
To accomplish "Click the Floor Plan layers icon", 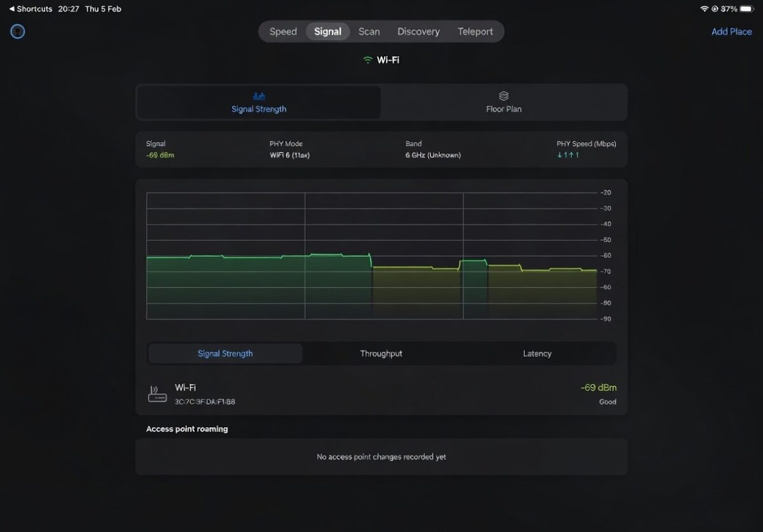I will click(x=504, y=96).
